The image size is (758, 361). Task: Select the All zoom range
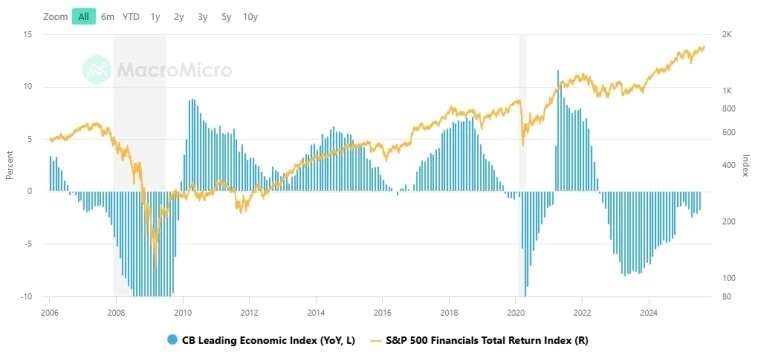pos(84,16)
